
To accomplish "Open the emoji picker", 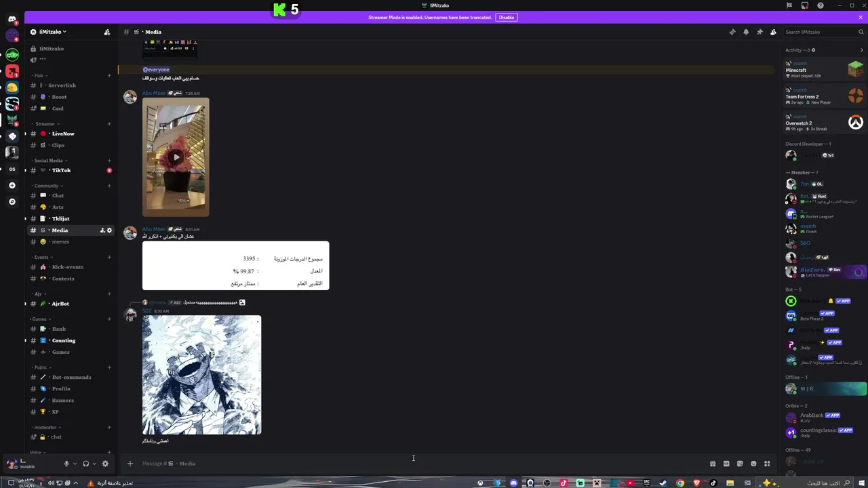I will (753, 464).
